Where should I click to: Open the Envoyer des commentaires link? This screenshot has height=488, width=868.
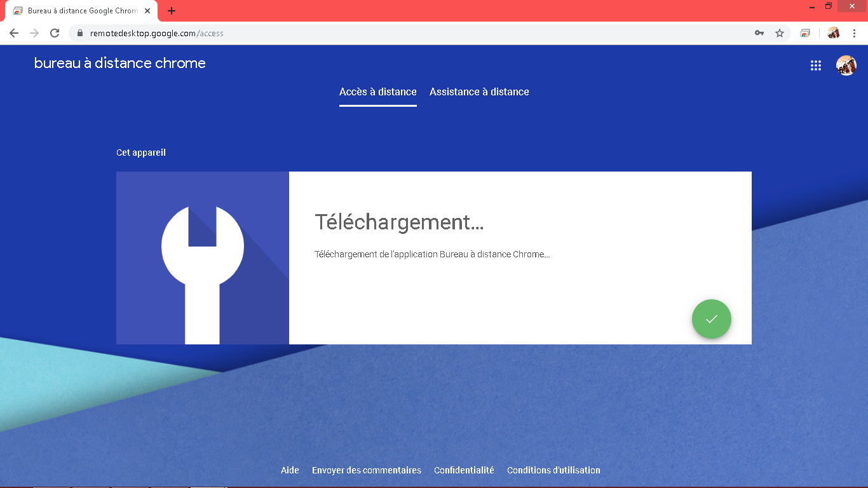tap(367, 470)
